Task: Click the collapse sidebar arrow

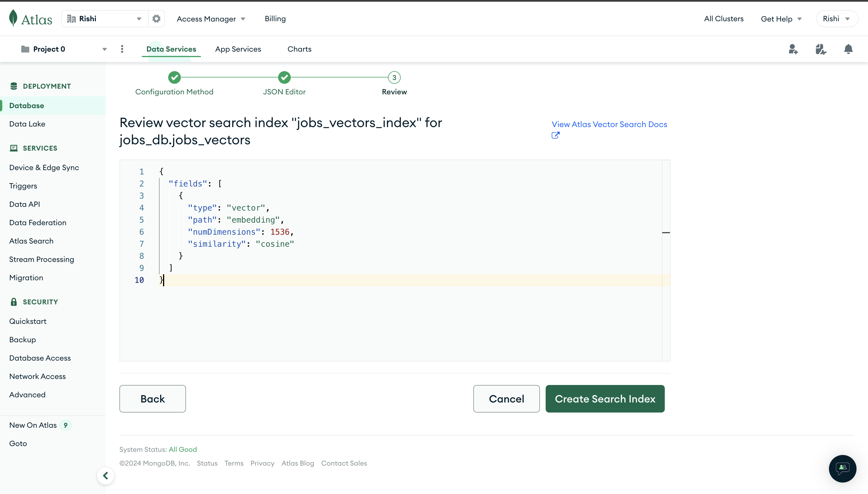Action: (x=106, y=475)
